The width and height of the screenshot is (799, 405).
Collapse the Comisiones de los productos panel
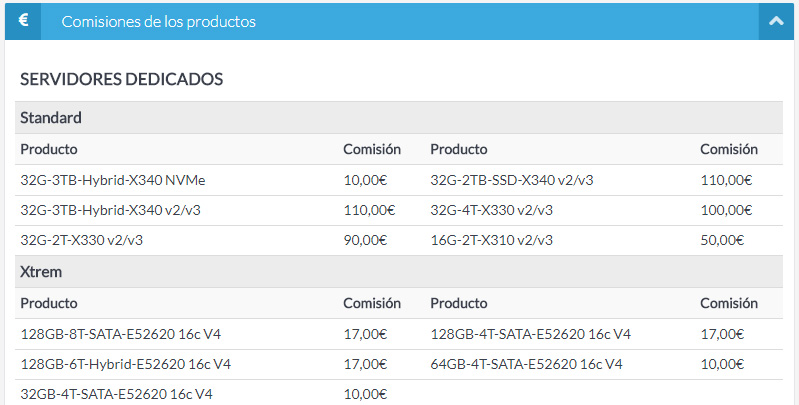(x=775, y=21)
